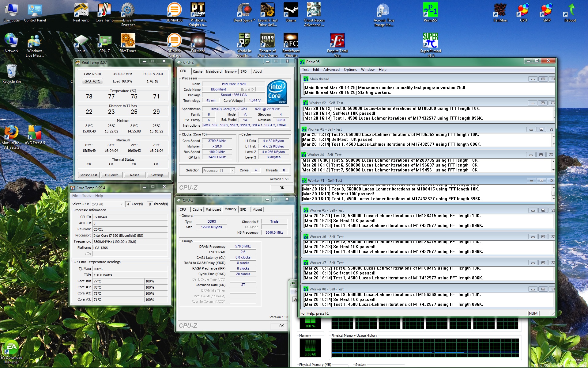Expand Processor #1 selection dropdown in CPU-Z
Viewport: 588px width, 368px height.
pyautogui.click(x=232, y=171)
